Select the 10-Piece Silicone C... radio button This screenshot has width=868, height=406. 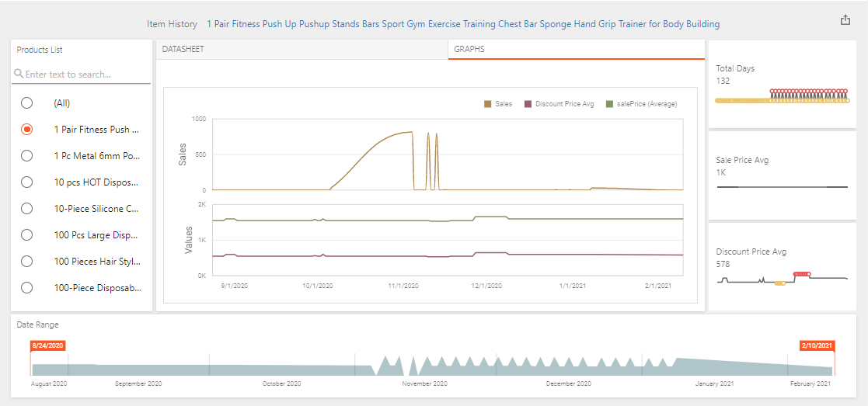[x=26, y=209]
